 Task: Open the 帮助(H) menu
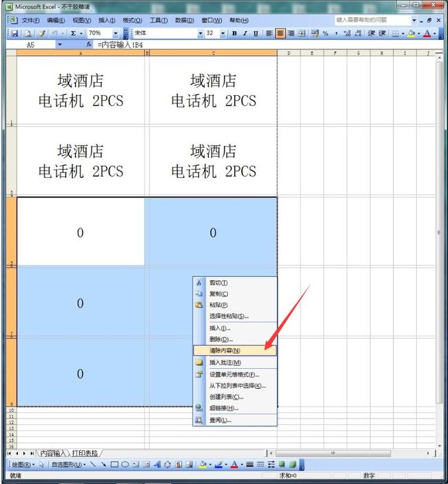pos(239,21)
